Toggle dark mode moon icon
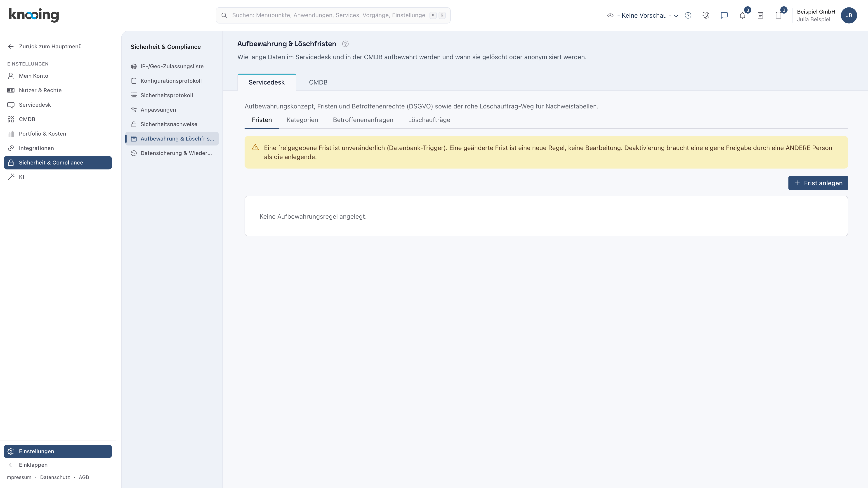 706,15
